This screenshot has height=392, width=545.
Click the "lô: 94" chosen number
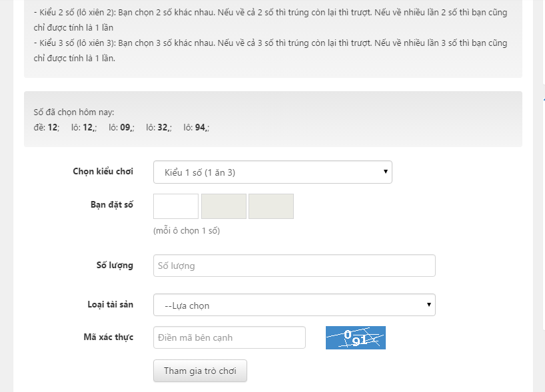[197, 127]
